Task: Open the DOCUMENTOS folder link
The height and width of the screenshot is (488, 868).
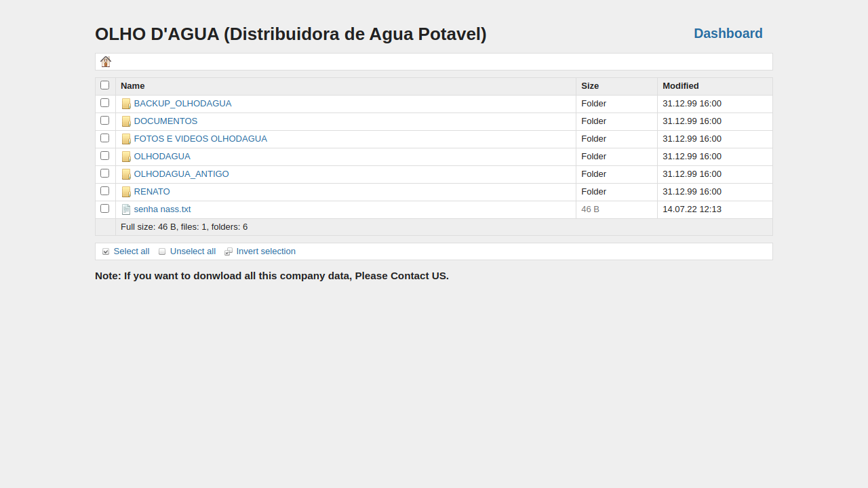Action: click(x=165, y=121)
